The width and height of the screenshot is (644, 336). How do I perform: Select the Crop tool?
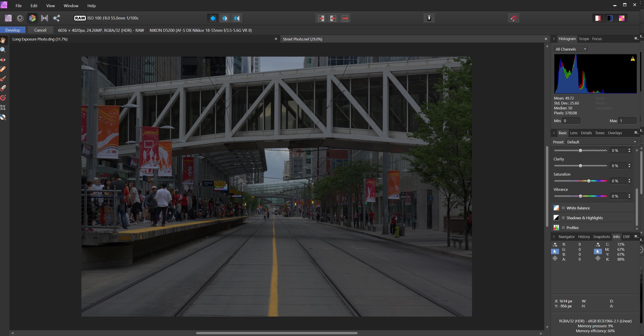3,108
